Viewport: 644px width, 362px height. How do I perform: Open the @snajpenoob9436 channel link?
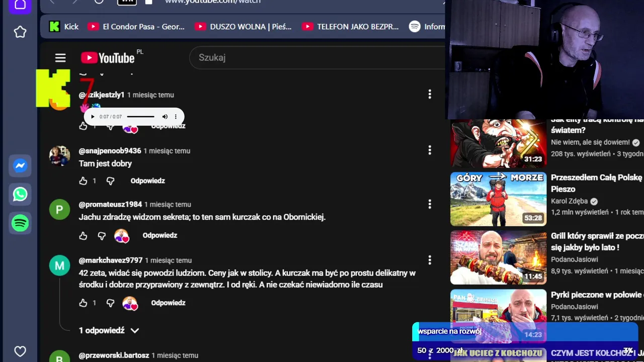tap(110, 151)
